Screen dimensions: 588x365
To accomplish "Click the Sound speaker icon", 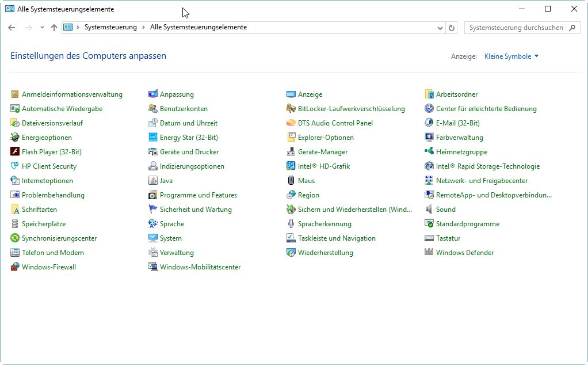I will point(429,210).
